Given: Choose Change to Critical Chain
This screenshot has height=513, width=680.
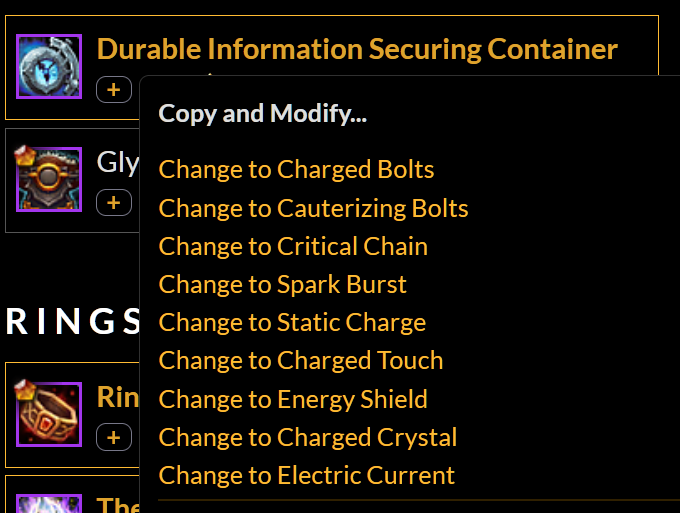Looking at the screenshot, I should click(293, 246).
